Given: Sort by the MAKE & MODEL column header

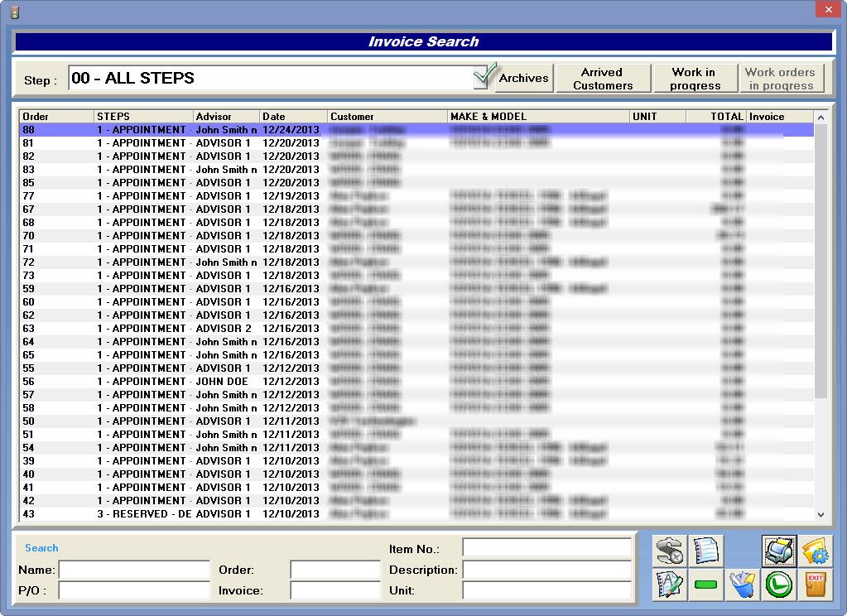Looking at the screenshot, I should tap(538, 116).
